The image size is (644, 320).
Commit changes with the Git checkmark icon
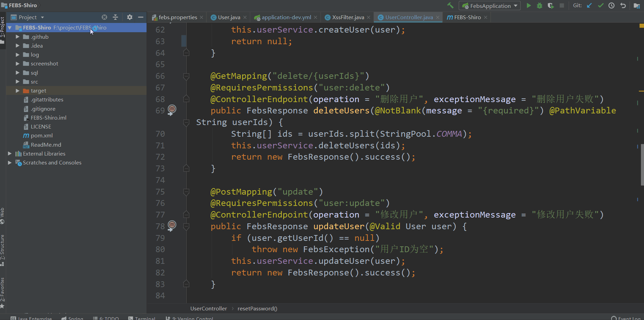coord(601,5)
